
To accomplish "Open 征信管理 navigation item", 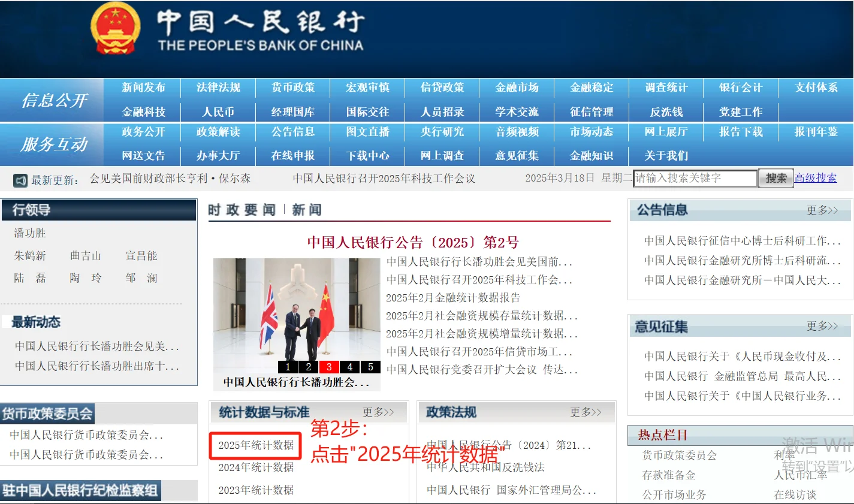I will pos(592,112).
